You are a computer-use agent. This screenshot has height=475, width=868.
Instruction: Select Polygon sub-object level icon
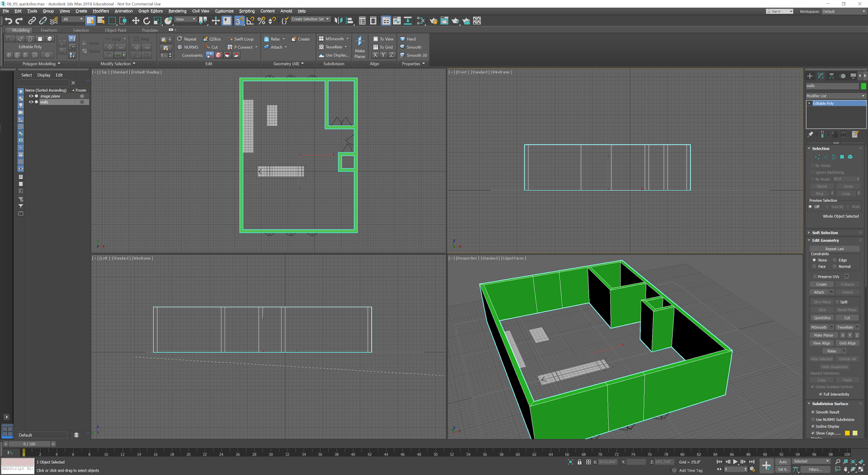[x=842, y=157]
